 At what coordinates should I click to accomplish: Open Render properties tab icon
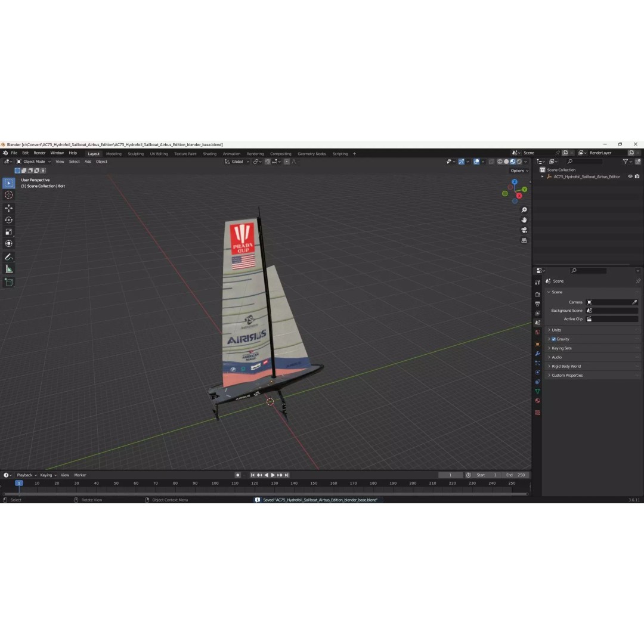(x=537, y=294)
